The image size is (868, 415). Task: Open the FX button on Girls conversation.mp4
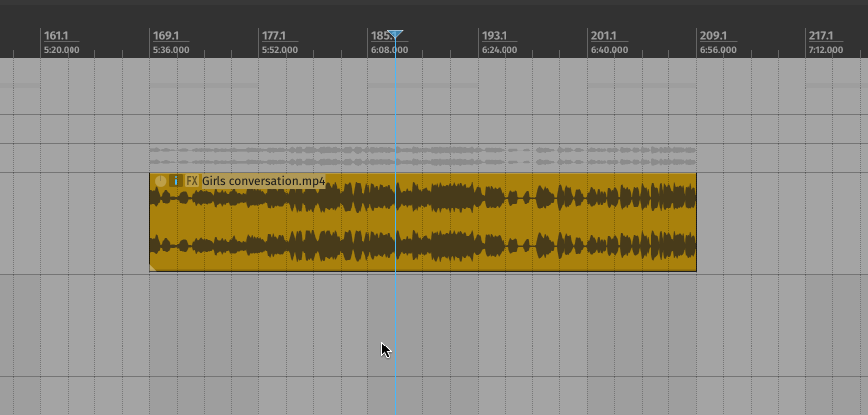192,181
